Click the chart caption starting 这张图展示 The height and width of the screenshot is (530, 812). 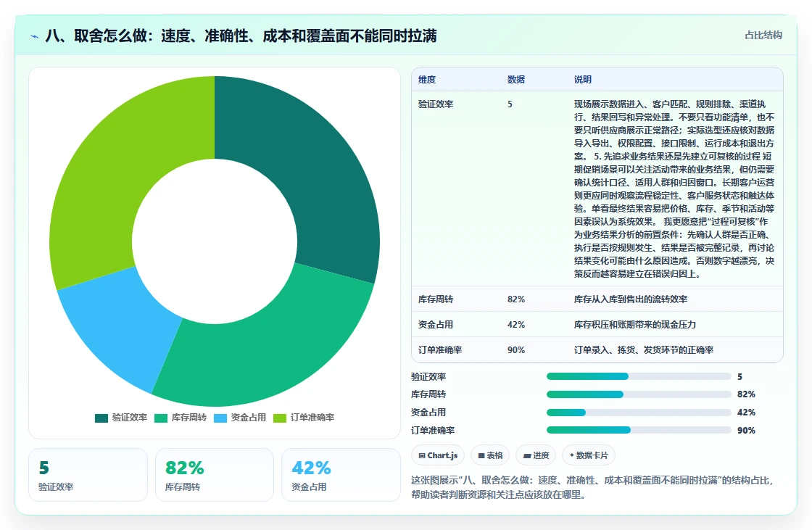[x=592, y=487]
